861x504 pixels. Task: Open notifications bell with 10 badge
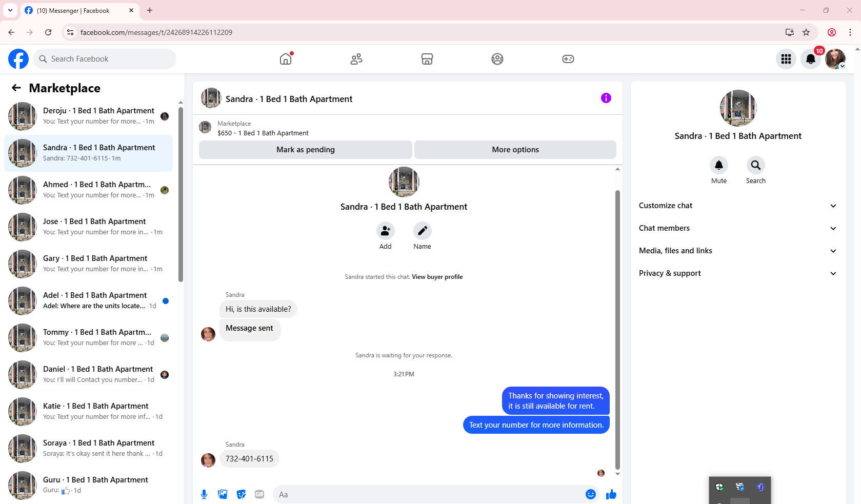(x=811, y=59)
